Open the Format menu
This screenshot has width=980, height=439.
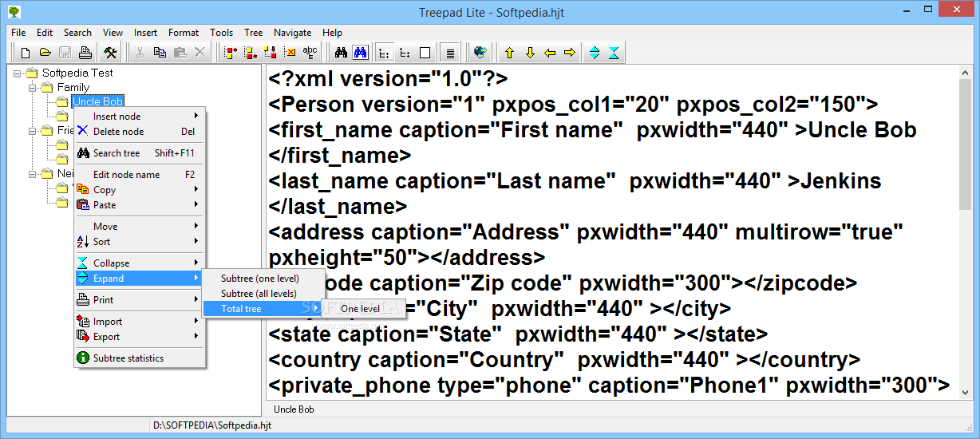click(184, 33)
